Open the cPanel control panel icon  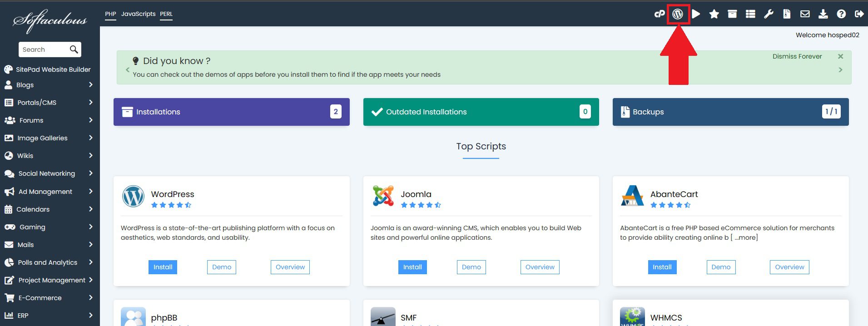point(659,14)
